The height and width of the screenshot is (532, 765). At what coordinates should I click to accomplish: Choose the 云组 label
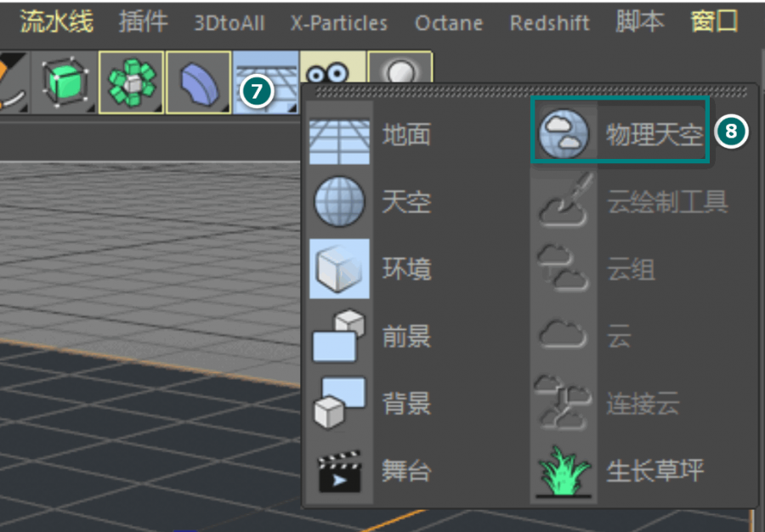pos(631,269)
